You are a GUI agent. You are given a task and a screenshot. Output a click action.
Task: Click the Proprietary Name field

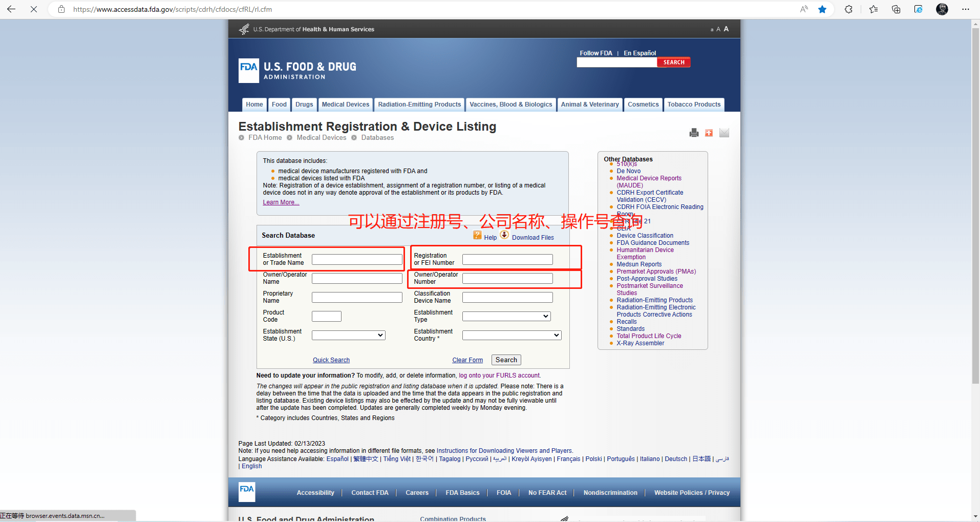(x=357, y=297)
